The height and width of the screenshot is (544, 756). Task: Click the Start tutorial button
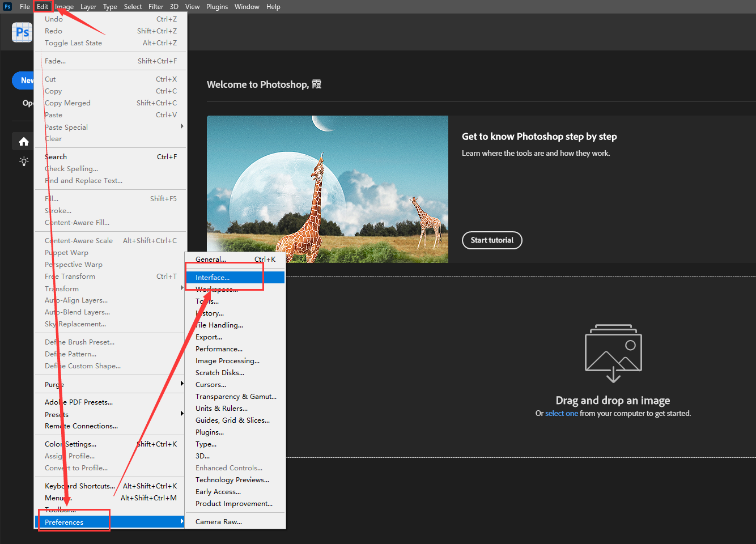click(x=492, y=240)
